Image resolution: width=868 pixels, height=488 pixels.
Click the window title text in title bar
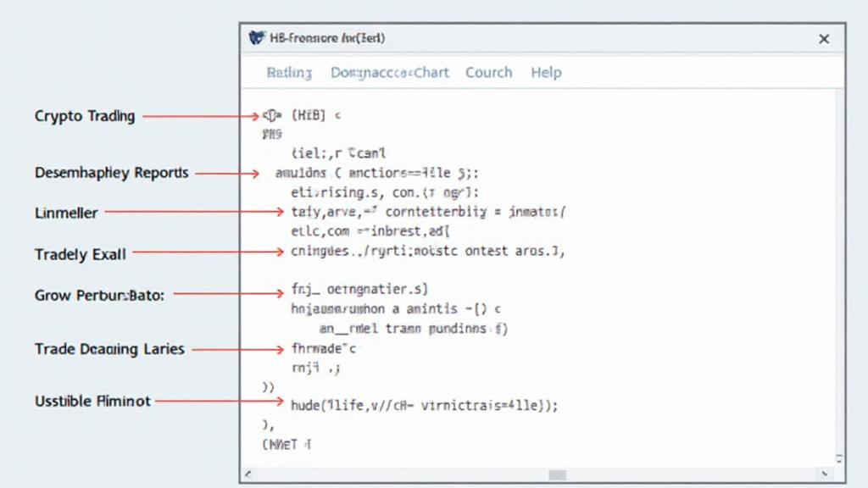coord(327,39)
